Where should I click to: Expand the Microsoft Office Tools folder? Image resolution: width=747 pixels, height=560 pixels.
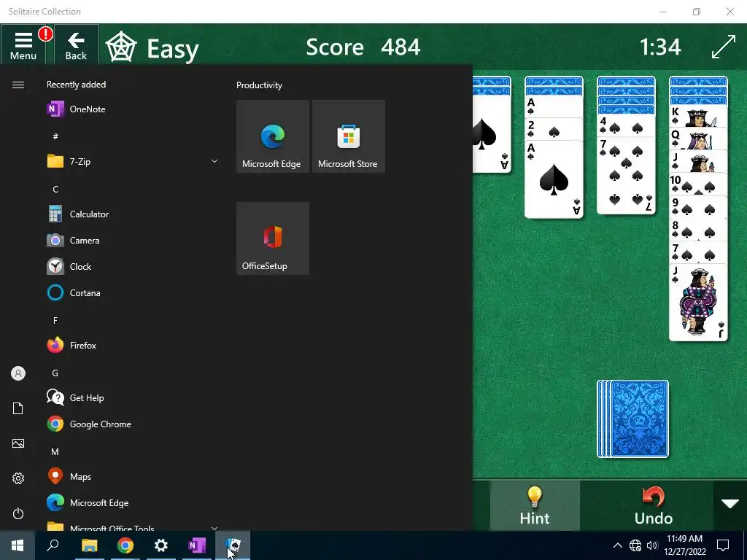click(x=133, y=526)
